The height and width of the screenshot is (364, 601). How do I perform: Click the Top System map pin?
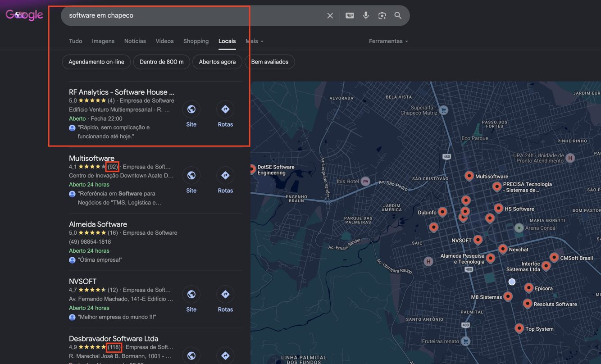(x=519, y=328)
